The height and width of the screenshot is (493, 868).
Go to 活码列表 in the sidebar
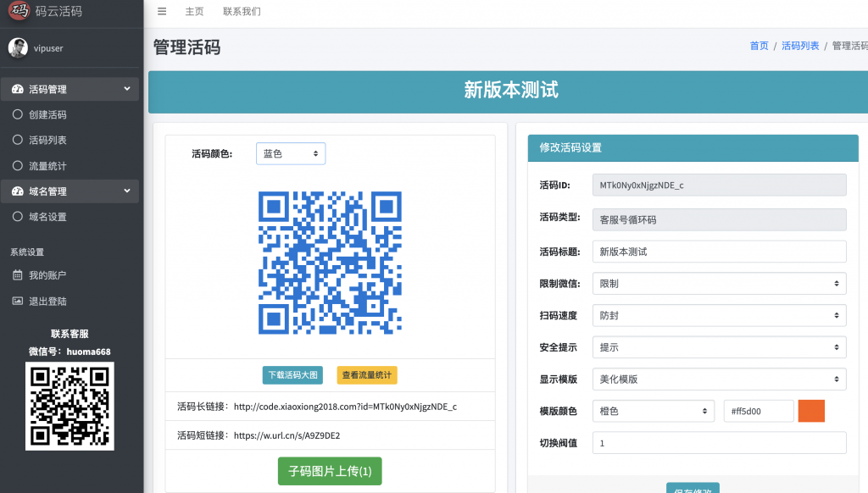[47, 140]
